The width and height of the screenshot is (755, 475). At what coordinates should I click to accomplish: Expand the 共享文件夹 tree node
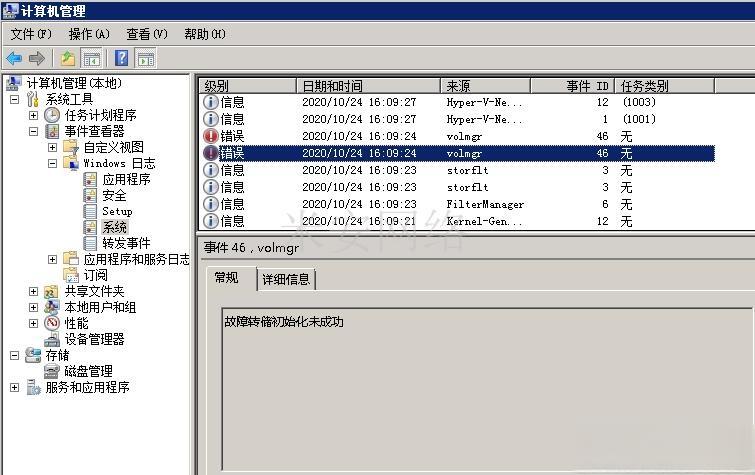click(x=33, y=291)
